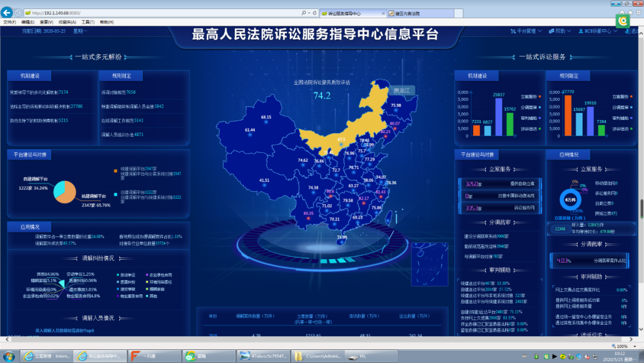Screen dimensions: 644x363
Task: Click the 黑龙江 tooltip label on map
Action: 401,90
